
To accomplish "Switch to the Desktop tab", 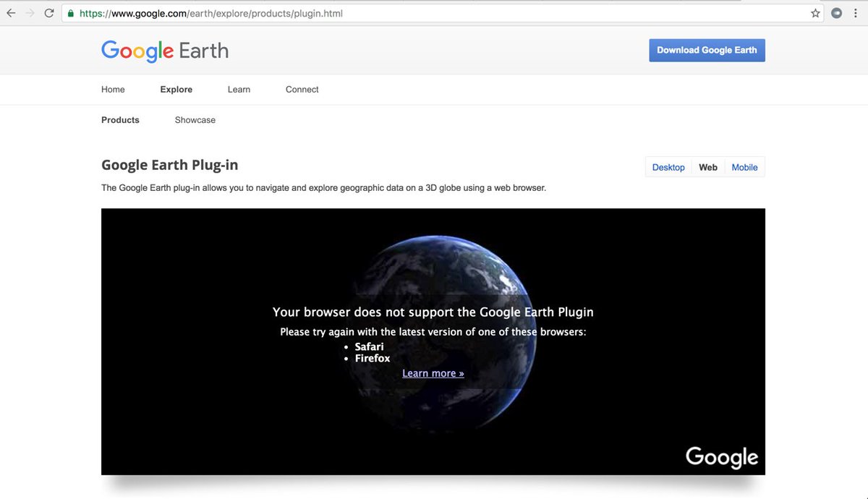I will click(668, 167).
